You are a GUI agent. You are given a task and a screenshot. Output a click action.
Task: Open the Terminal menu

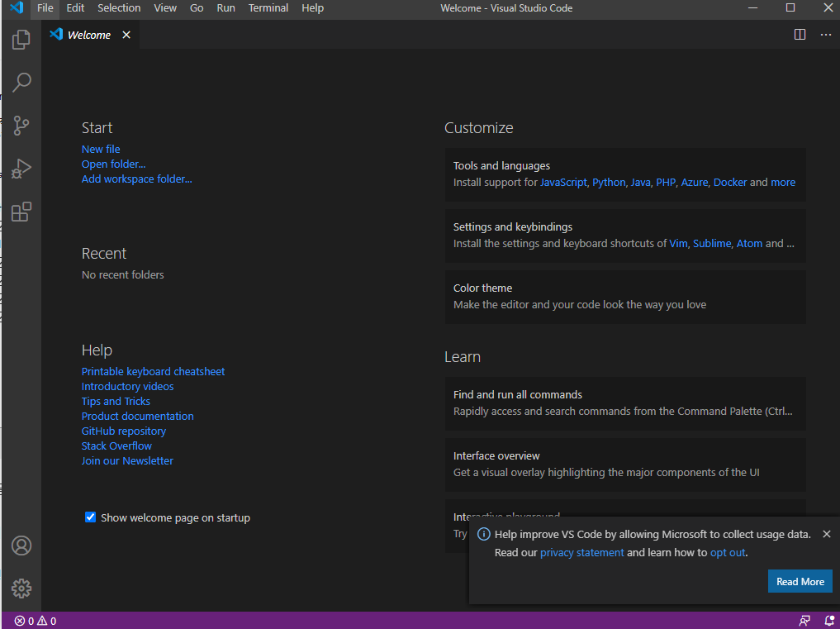click(x=268, y=8)
